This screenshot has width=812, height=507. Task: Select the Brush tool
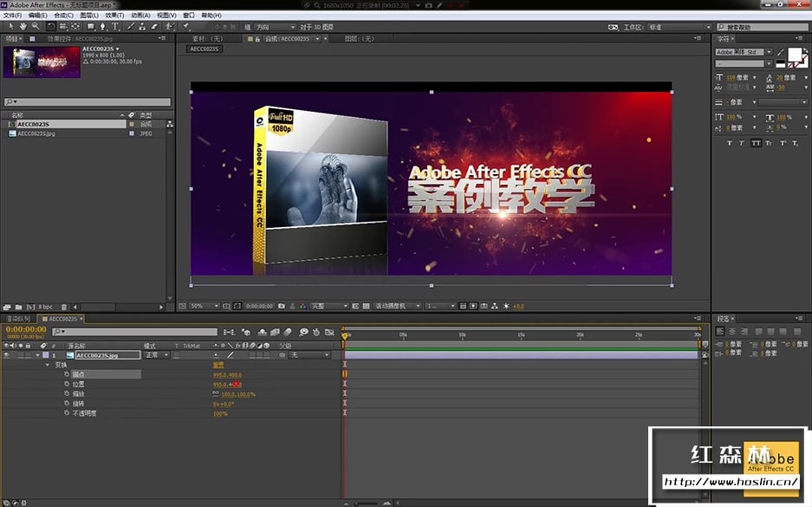click(131, 26)
